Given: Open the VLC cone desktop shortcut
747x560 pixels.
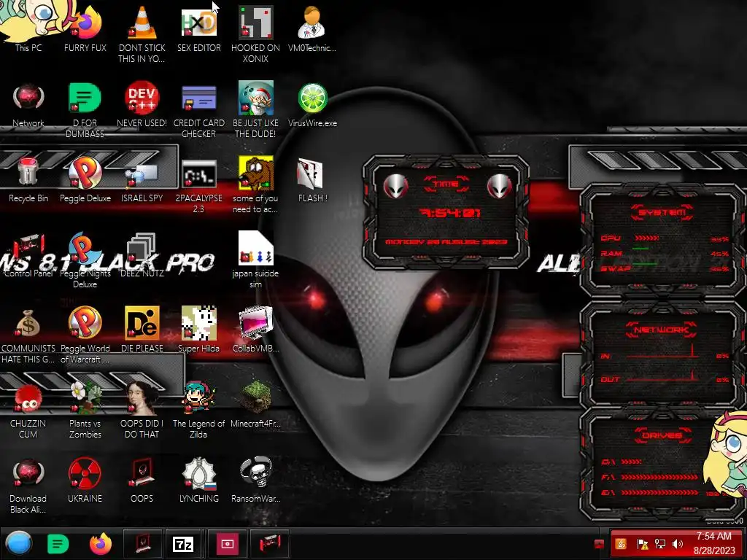Looking at the screenshot, I should [142, 34].
